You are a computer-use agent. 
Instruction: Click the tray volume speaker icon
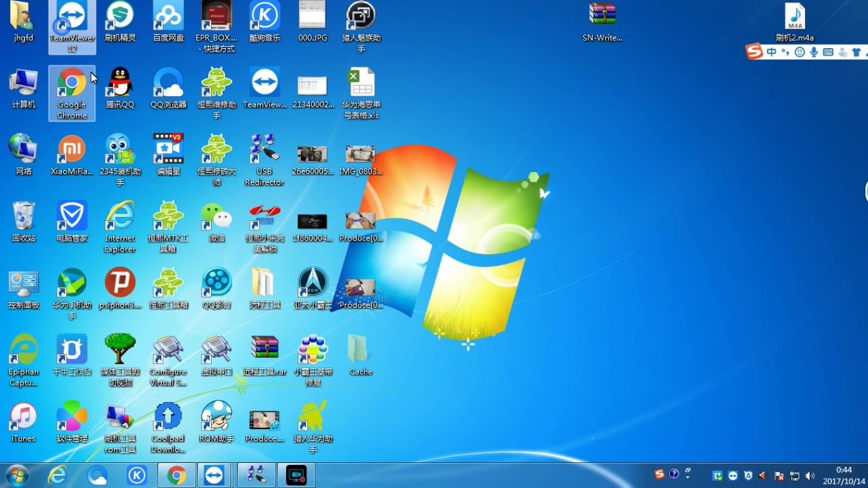(810, 476)
